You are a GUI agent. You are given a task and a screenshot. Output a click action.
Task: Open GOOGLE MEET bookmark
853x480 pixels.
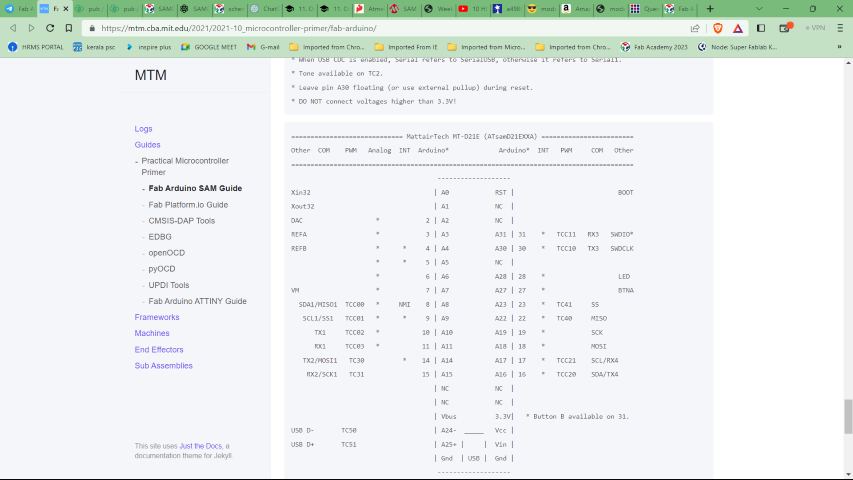click(x=209, y=47)
